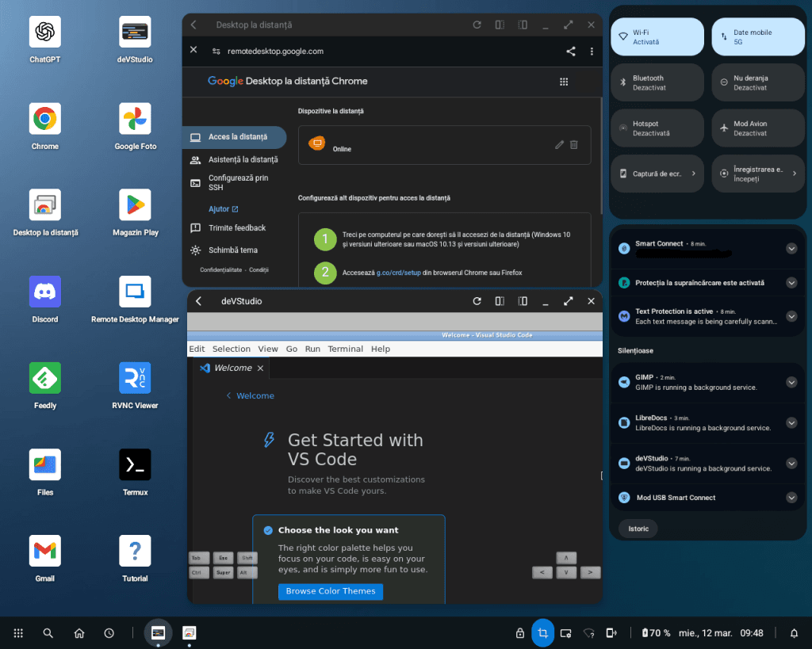Launch the deVStudio desktop shortcut
Viewport: 812px width, 649px height.
pos(135,32)
